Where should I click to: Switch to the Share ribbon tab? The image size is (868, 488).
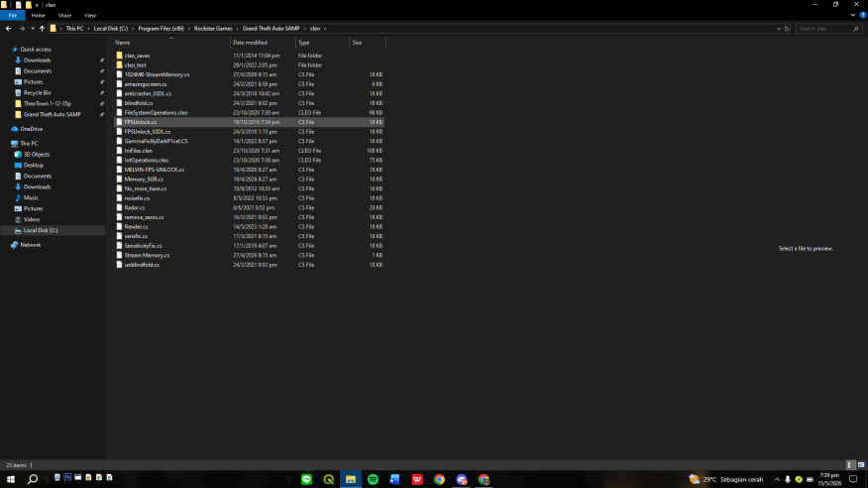pos(64,16)
